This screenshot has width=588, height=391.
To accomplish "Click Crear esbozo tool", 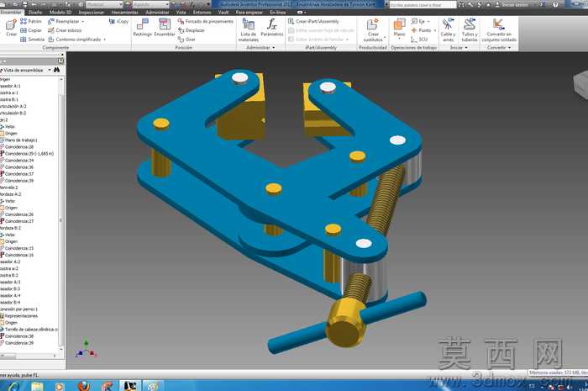I will (65, 30).
